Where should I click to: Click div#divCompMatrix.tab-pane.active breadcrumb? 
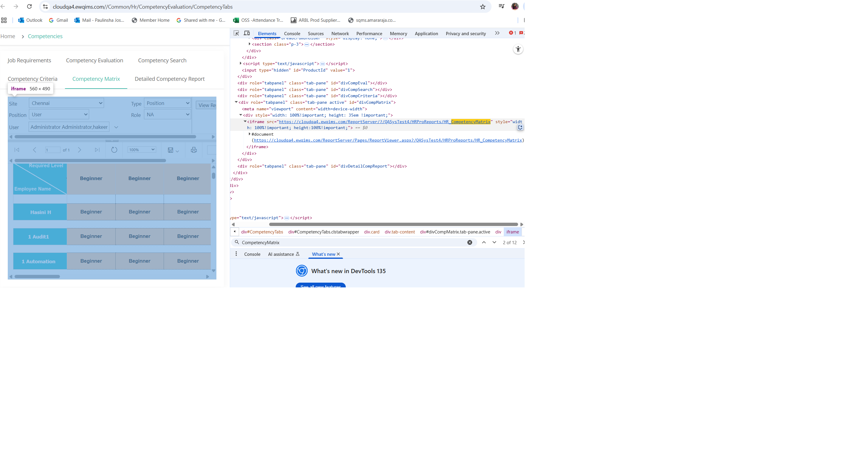[x=455, y=232]
